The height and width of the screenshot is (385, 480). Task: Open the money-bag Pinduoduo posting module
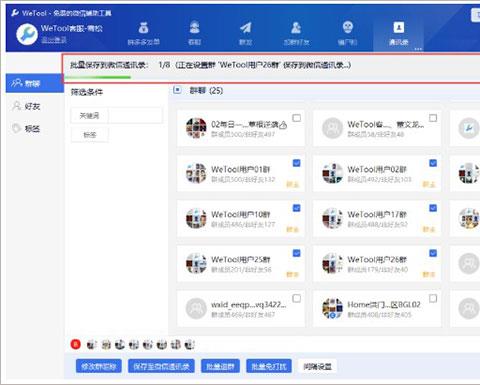pyautogui.click(x=143, y=28)
